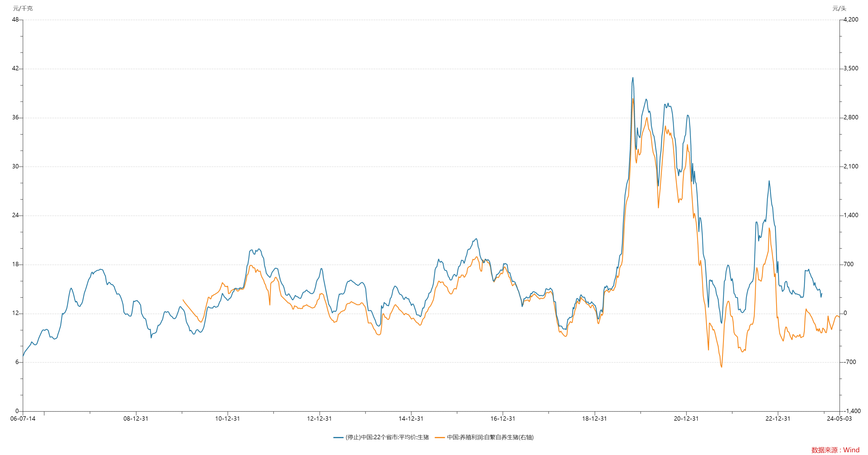868x455 pixels.
Task: Toggle the 22个省市平均价生猪 legend label
Action: pos(387,437)
